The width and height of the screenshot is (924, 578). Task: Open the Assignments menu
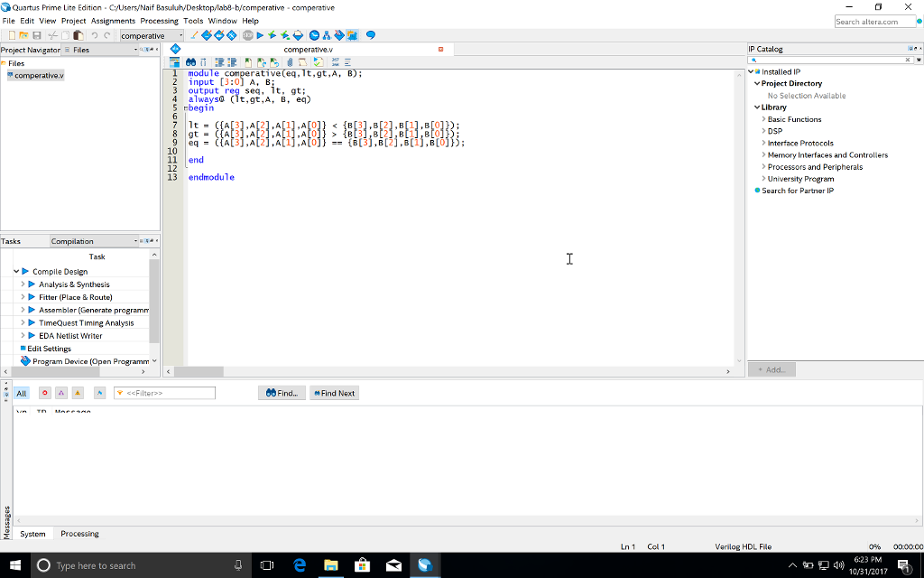click(x=113, y=21)
